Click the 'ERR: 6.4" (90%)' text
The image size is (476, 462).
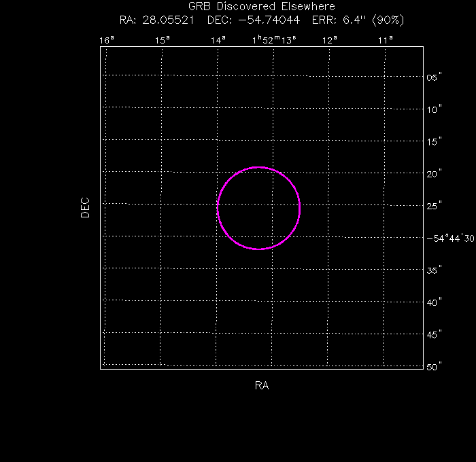pos(358,20)
